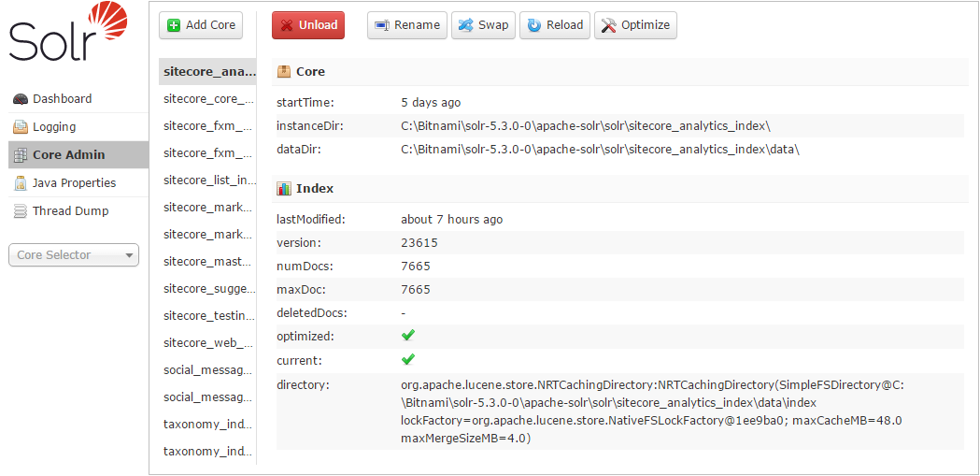The height and width of the screenshot is (476, 980).
Task: Go to the Logging page
Action: tap(78, 127)
